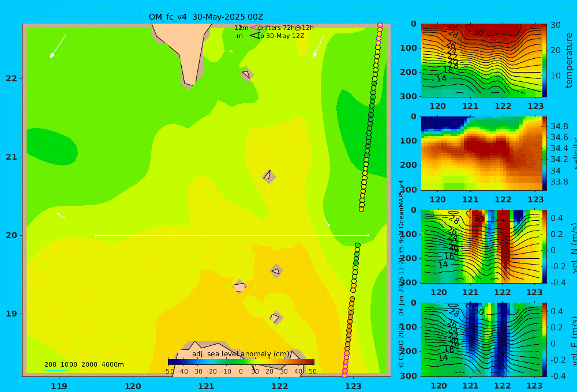577x392 pixels.
Task: Click latitude tick '22' on the main map
Action: pyautogui.click(x=12, y=78)
